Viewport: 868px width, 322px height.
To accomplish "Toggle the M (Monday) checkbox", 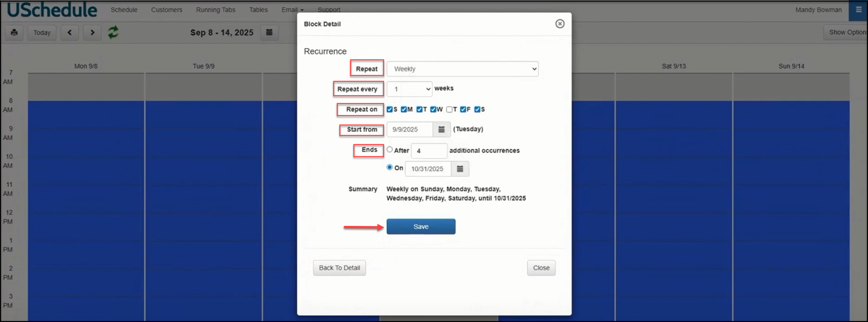I will pyautogui.click(x=404, y=110).
